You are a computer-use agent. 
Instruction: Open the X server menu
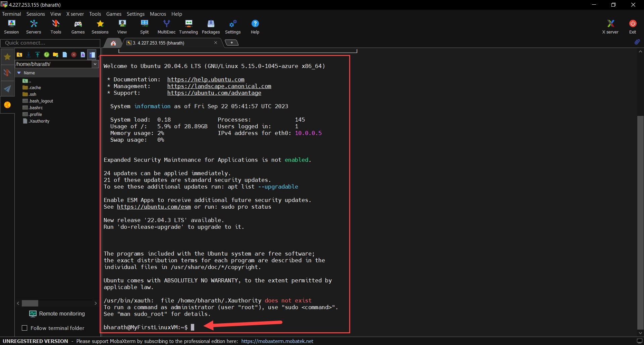pyautogui.click(x=75, y=14)
